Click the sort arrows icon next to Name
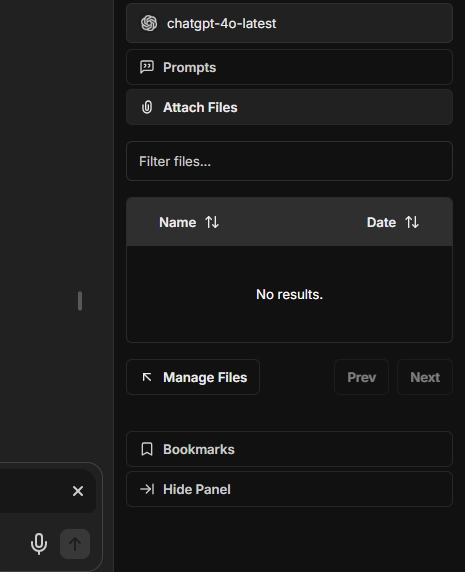 point(212,222)
